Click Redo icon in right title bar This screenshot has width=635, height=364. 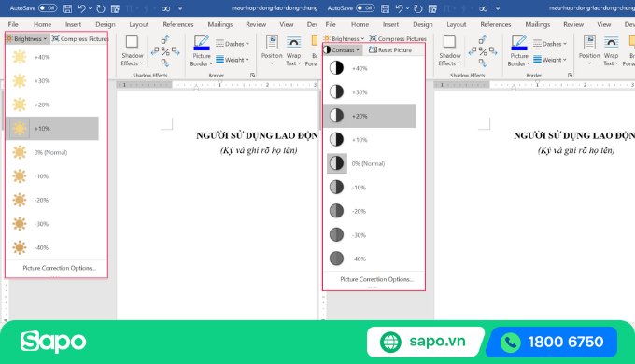(x=418, y=8)
